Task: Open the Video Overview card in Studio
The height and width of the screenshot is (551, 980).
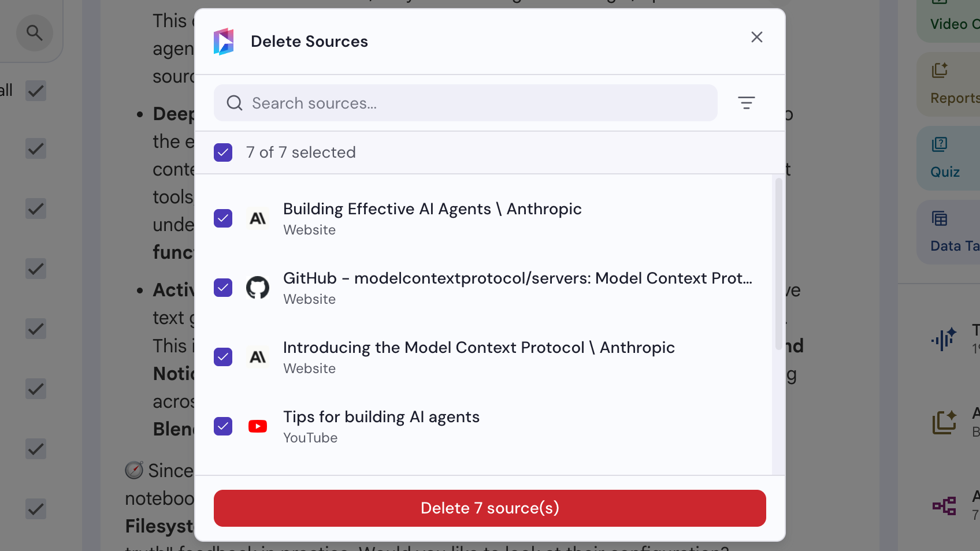Action: click(949, 21)
